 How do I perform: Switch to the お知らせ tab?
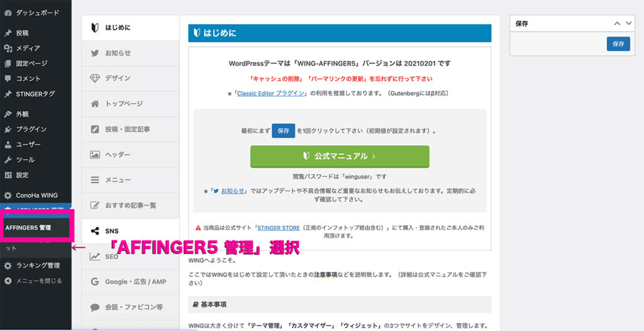(x=131, y=53)
